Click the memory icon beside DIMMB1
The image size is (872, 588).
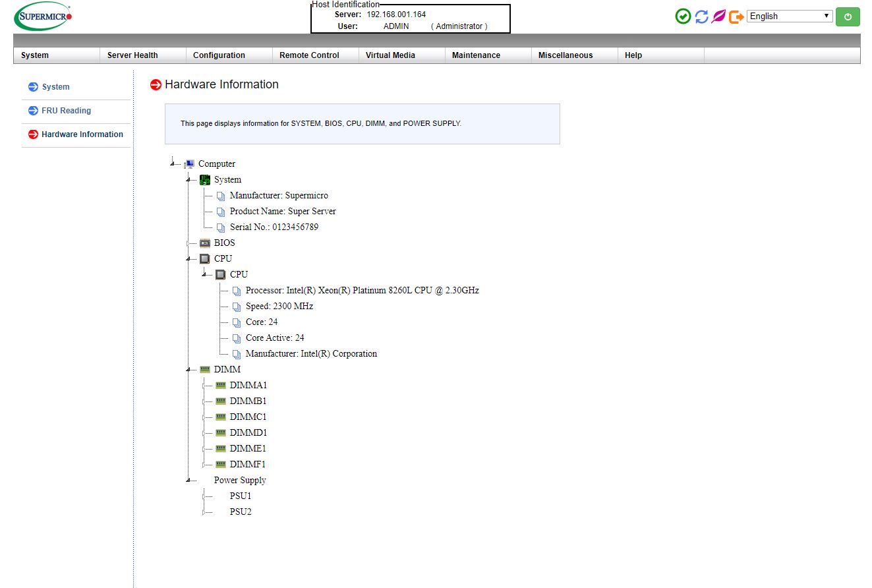221,401
